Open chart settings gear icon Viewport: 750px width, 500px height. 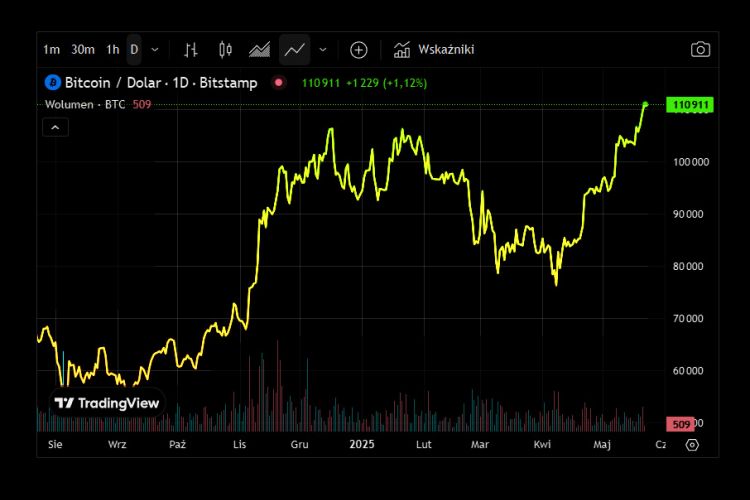[x=691, y=445]
